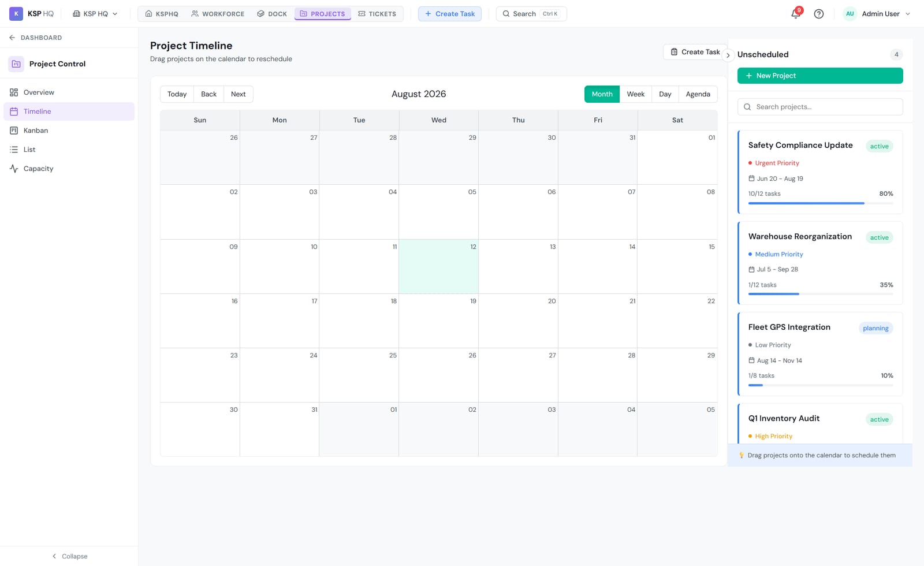The image size is (924, 566).
Task: Open the KSPHQ nav tab
Action: pos(162,14)
